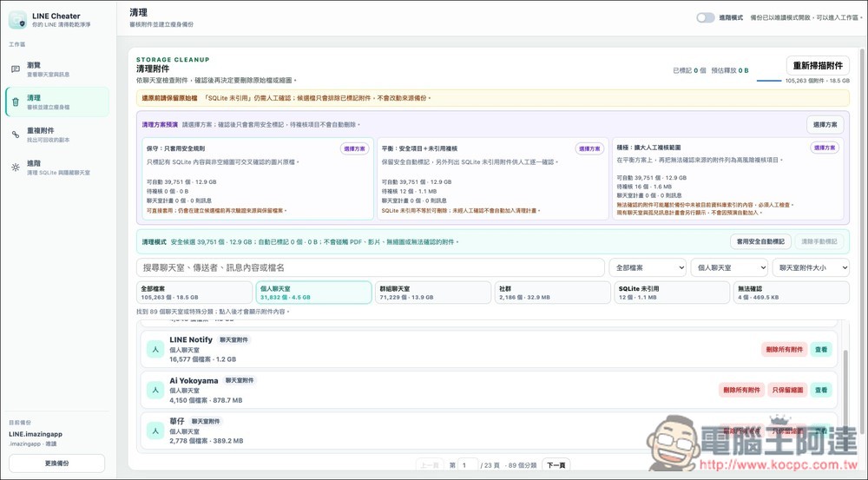868x480 pixels.
Task: Click the 重新掃描附件 button
Action: [x=818, y=65]
